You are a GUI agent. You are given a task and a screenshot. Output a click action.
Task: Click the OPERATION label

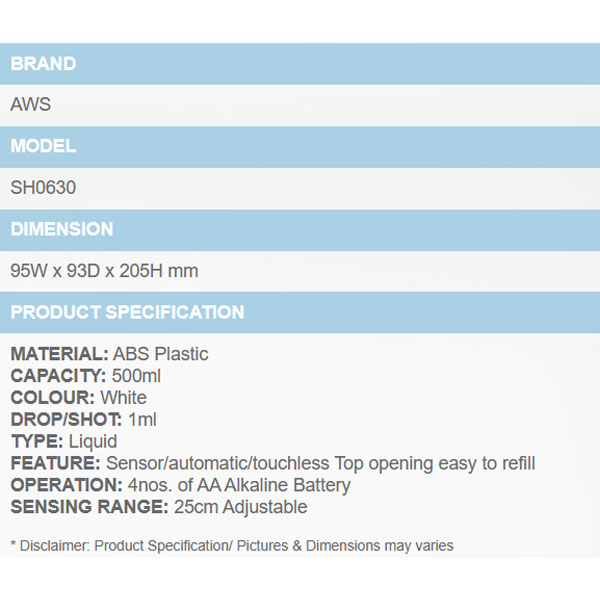click(65, 485)
